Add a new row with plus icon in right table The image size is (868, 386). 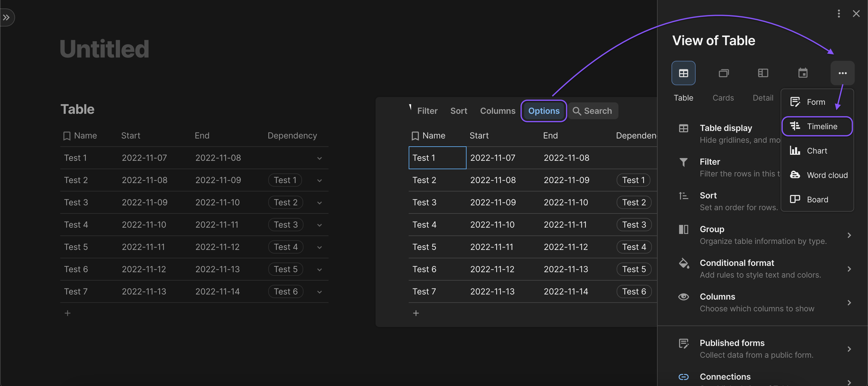[416, 313]
